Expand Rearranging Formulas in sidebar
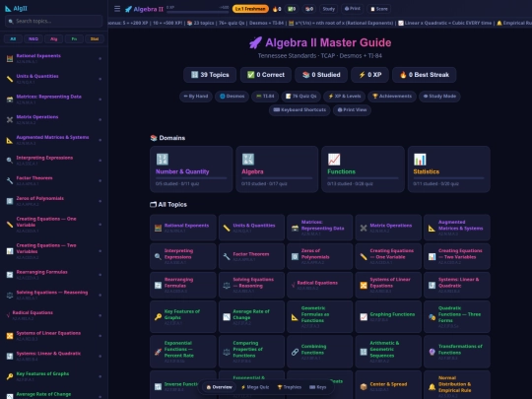The height and width of the screenshot is (399, 532). click(53, 275)
